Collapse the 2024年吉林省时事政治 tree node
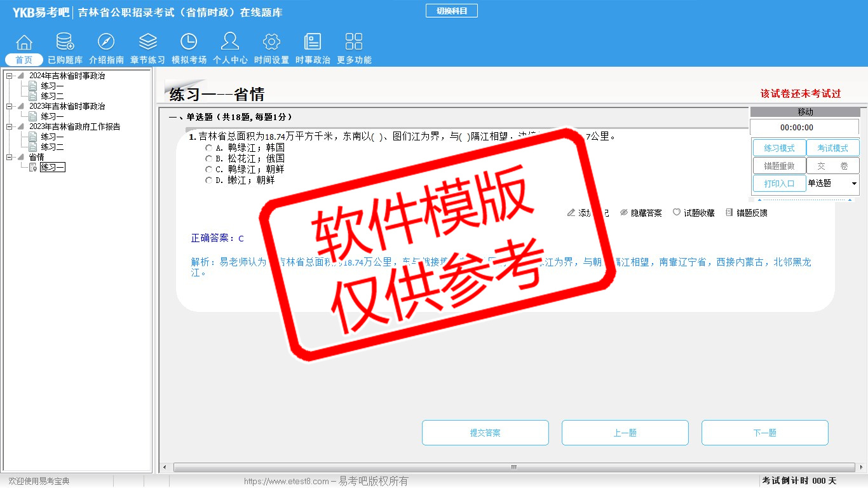 coord(10,76)
